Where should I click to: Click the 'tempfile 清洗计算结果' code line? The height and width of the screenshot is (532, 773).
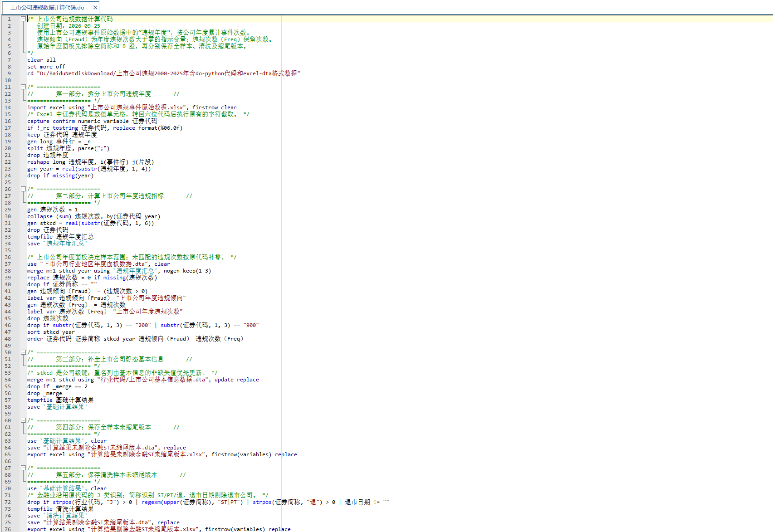60,509
